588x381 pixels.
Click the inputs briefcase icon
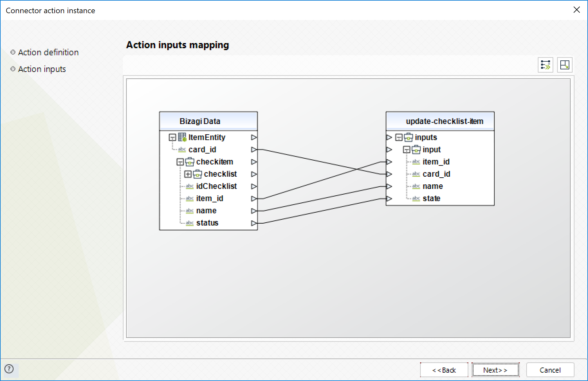pos(408,137)
